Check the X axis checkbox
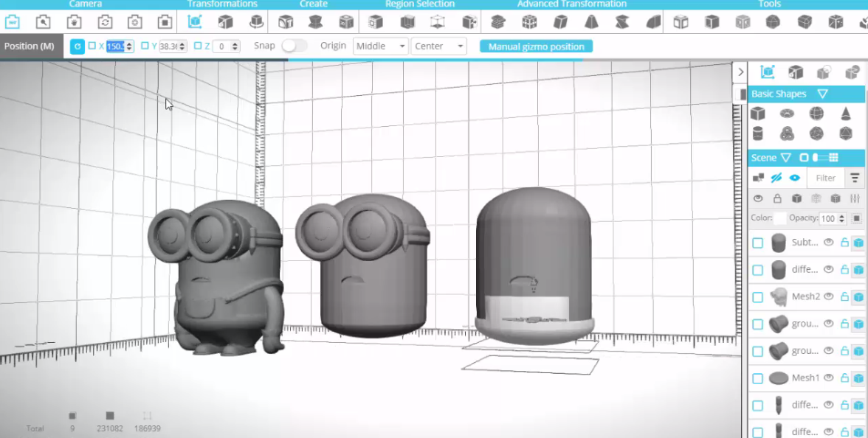This screenshot has width=868, height=438. (x=92, y=46)
